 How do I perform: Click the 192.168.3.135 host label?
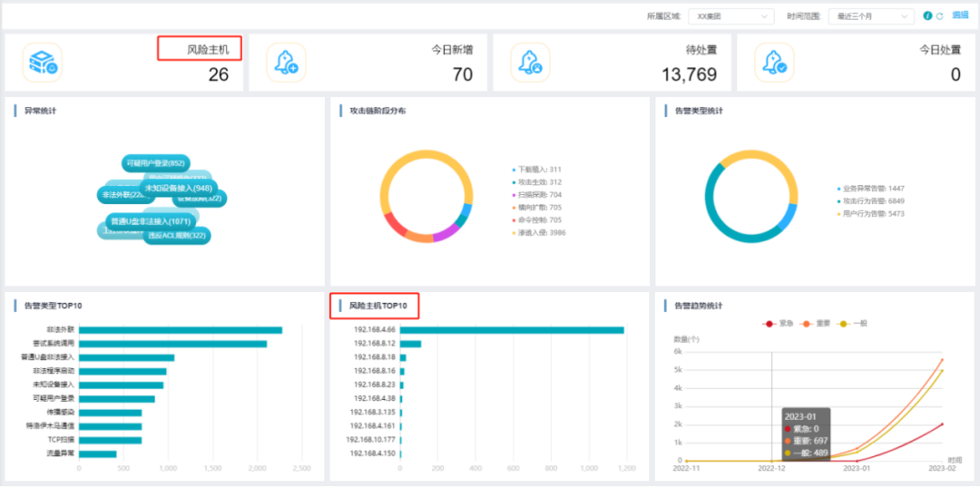pos(373,412)
